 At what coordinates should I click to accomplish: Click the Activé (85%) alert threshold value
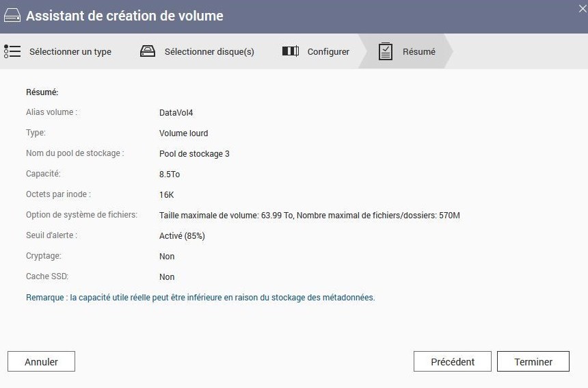point(182,236)
